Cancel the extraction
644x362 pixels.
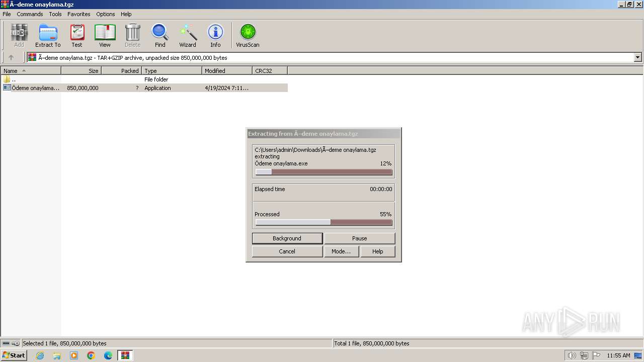(287, 251)
